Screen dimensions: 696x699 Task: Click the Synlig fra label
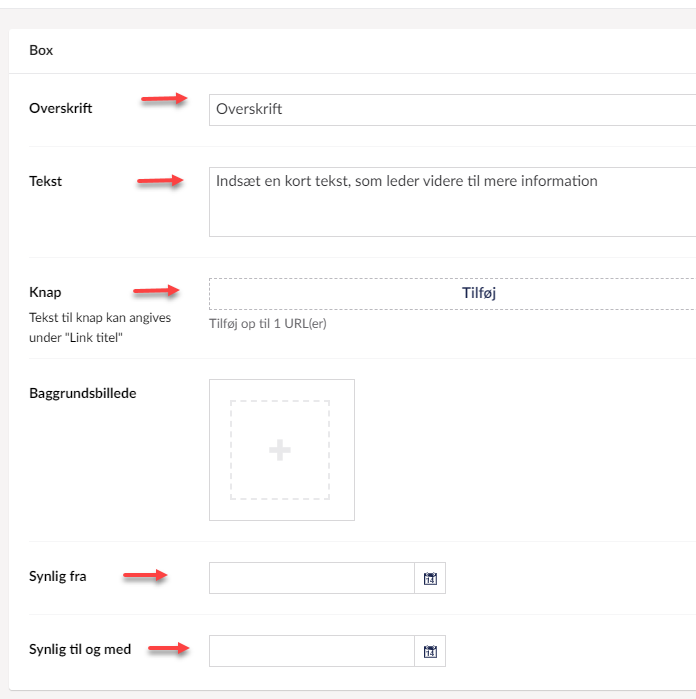[x=58, y=577]
